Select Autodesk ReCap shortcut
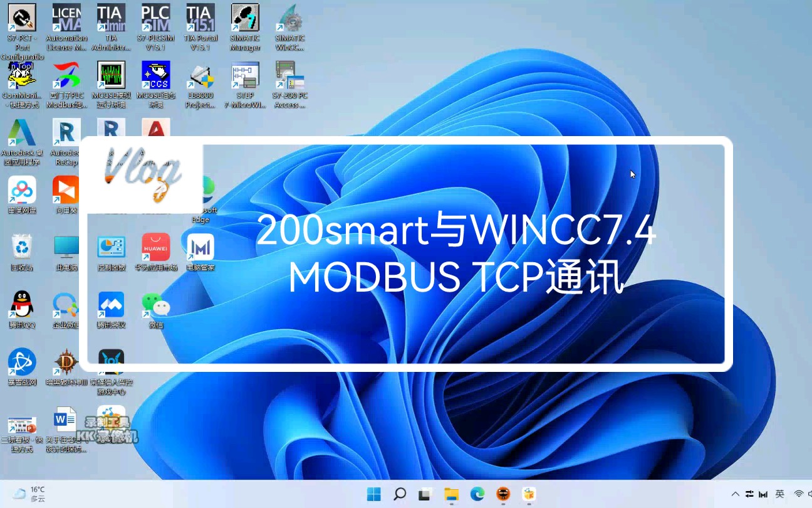This screenshot has width=812, height=508. pyautogui.click(x=66, y=133)
